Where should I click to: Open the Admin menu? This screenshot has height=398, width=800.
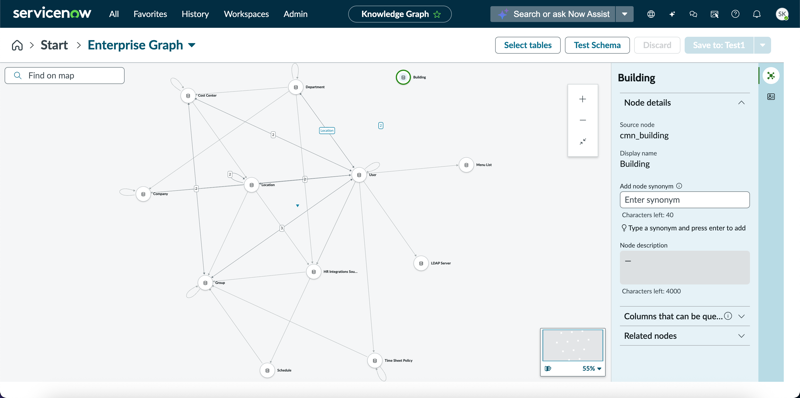(x=295, y=14)
